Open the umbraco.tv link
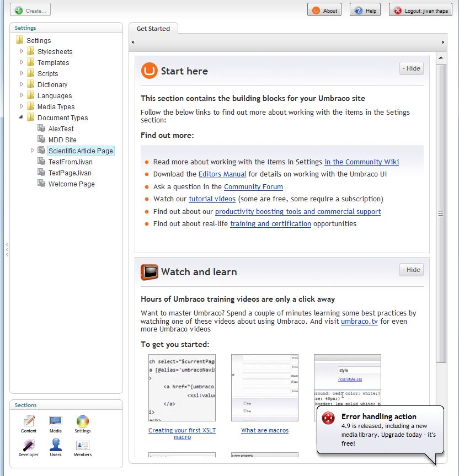This screenshot has width=459, height=476. 359,321
